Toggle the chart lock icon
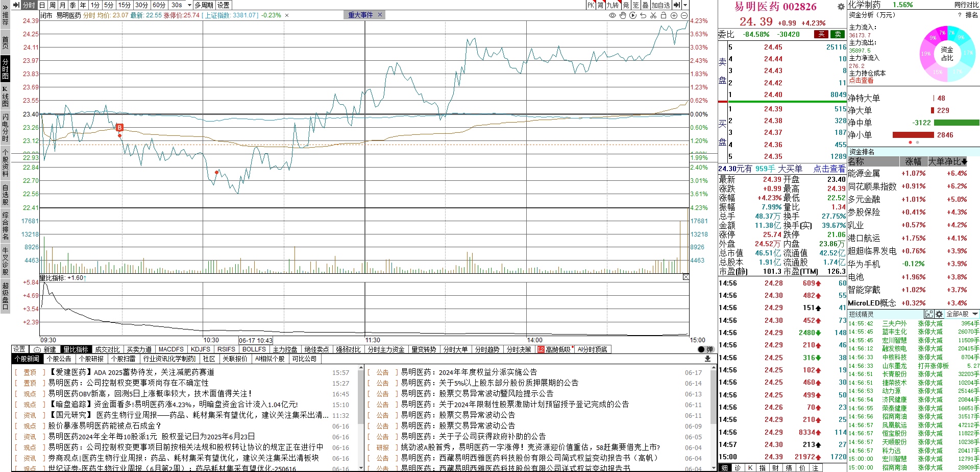The width and height of the screenshot is (980, 472). pyautogui.click(x=664, y=15)
